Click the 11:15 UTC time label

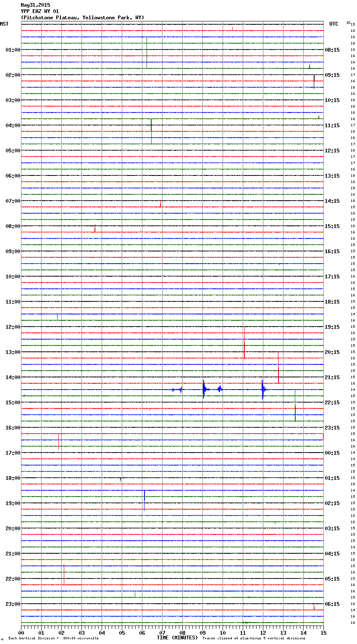(x=332, y=126)
